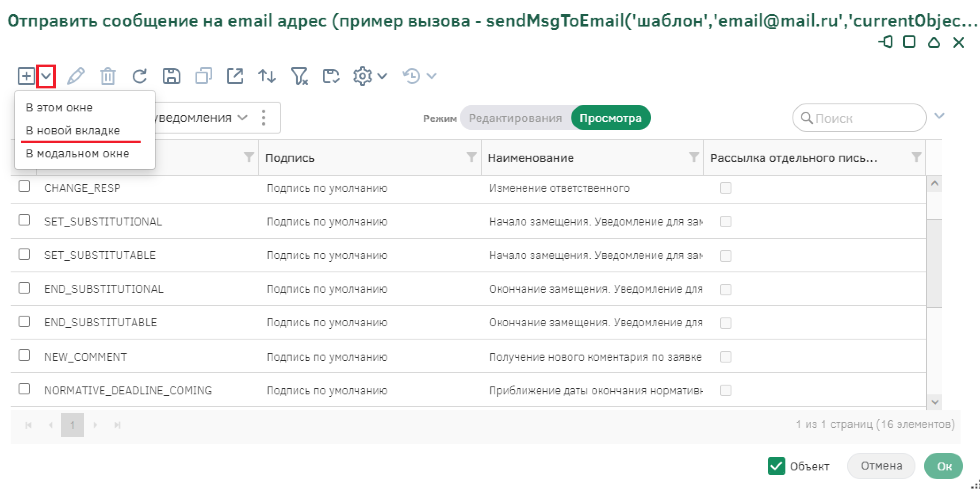Image resolution: width=980 pixels, height=489 pixels.
Task: Click page number 1 in the pager
Action: coord(72,425)
